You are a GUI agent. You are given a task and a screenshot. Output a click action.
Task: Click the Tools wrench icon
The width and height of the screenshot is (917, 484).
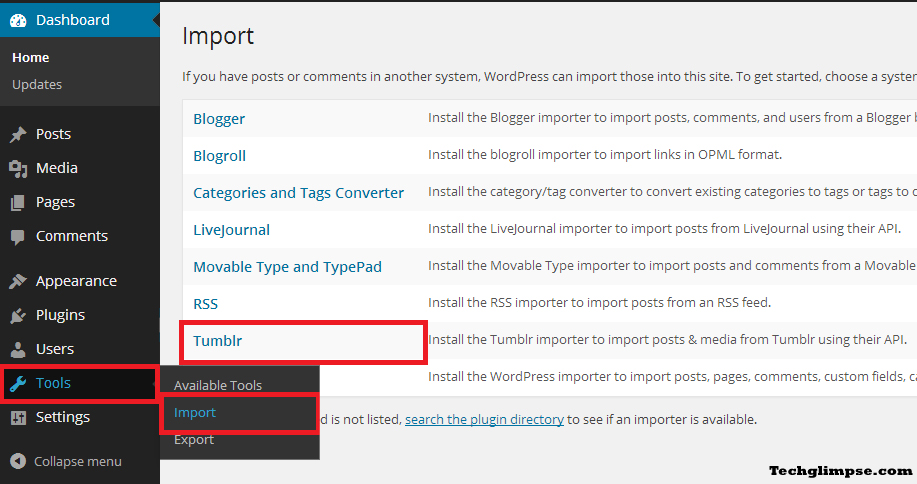tap(18, 383)
